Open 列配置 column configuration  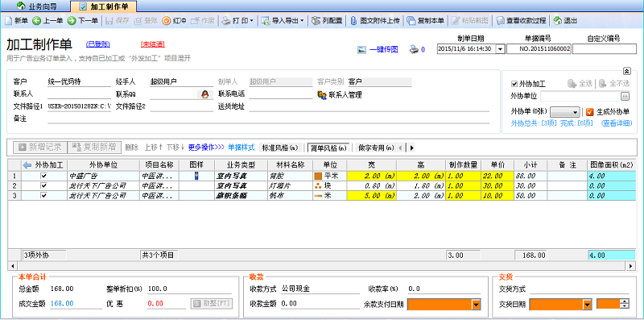click(327, 21)
